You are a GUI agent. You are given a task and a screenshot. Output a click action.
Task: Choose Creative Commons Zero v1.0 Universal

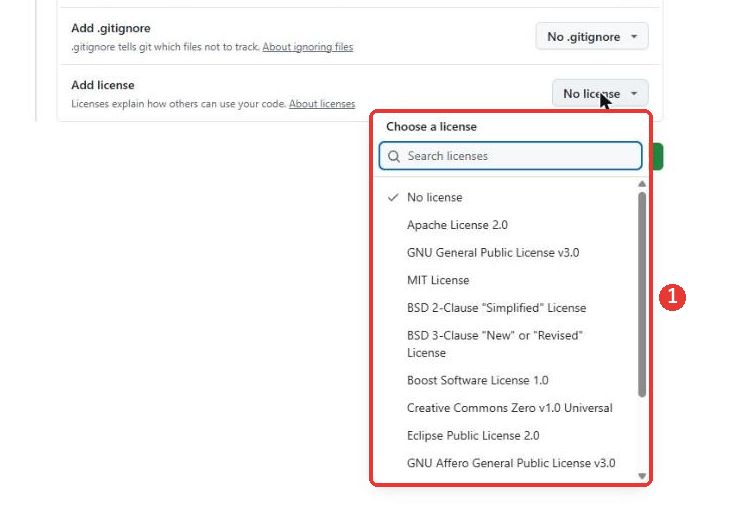point(507,408)
